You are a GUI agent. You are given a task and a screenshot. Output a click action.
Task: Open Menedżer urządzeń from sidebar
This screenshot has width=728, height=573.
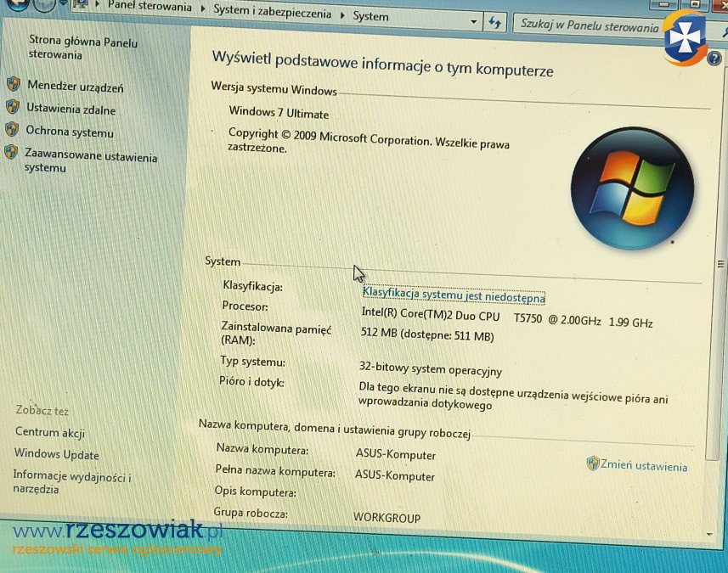click(x=76, y=87)
